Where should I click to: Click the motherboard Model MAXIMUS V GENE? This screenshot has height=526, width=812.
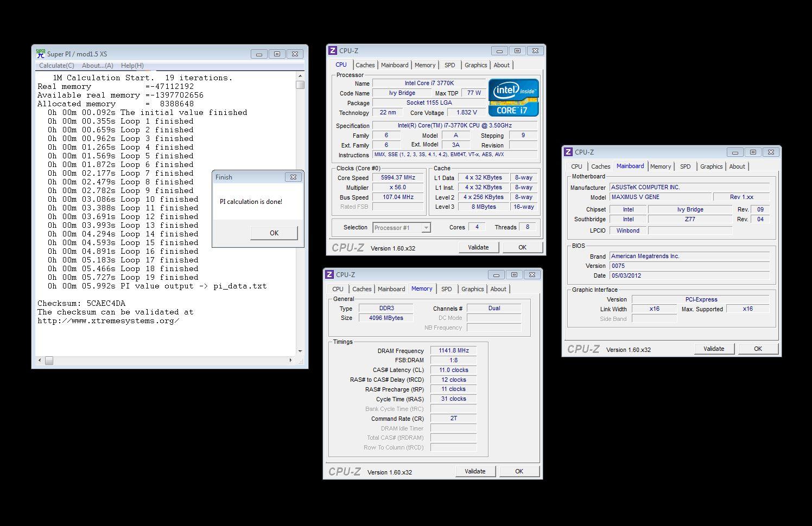(x=660, y=197)
